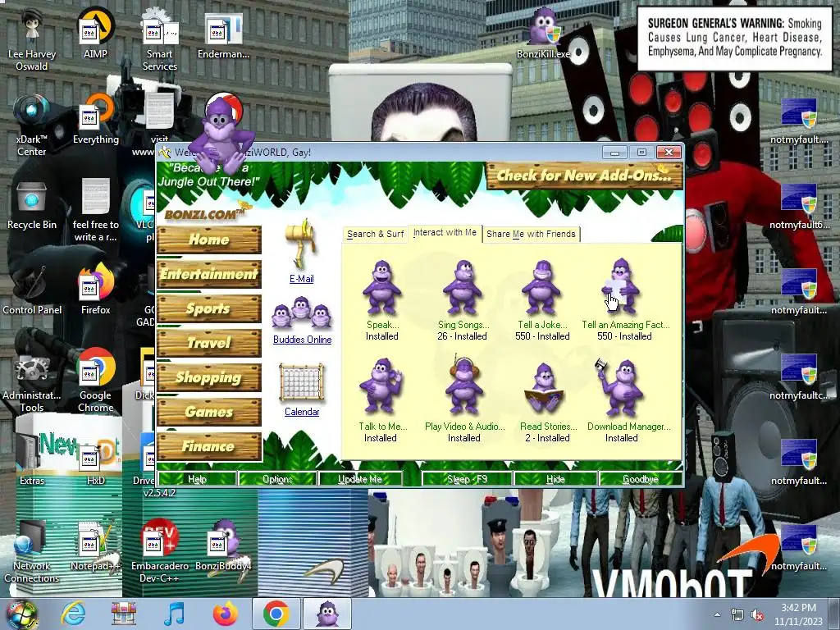Select the Enderman desktop icon
Image resolution: width=840 pixels, height=630 pixels.
click(223, 35)
